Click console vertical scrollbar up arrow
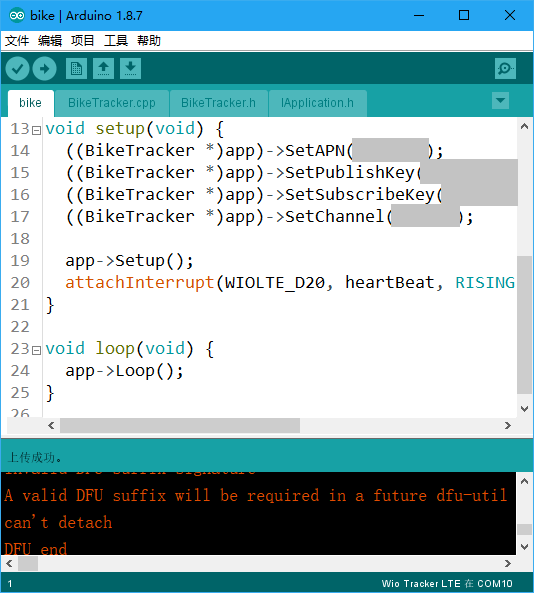Viewport: 534px width, 593px height. click(524, 481)
